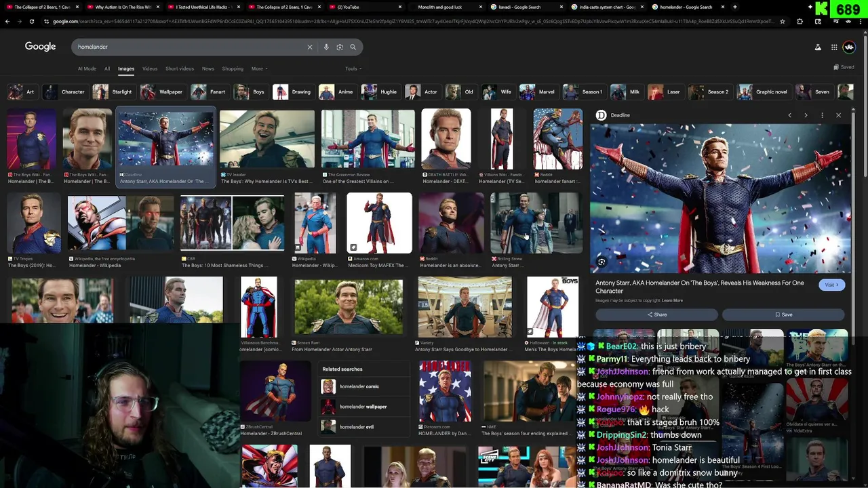
Task: Open a new browser tab
Action: pyautogui.click(x=735, y=7)
